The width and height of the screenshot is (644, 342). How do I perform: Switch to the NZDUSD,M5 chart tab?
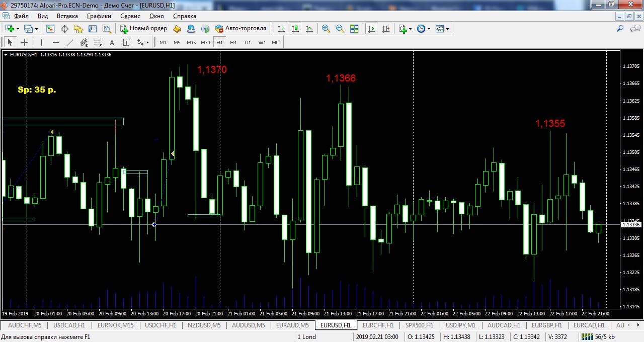tap(204, 325)
